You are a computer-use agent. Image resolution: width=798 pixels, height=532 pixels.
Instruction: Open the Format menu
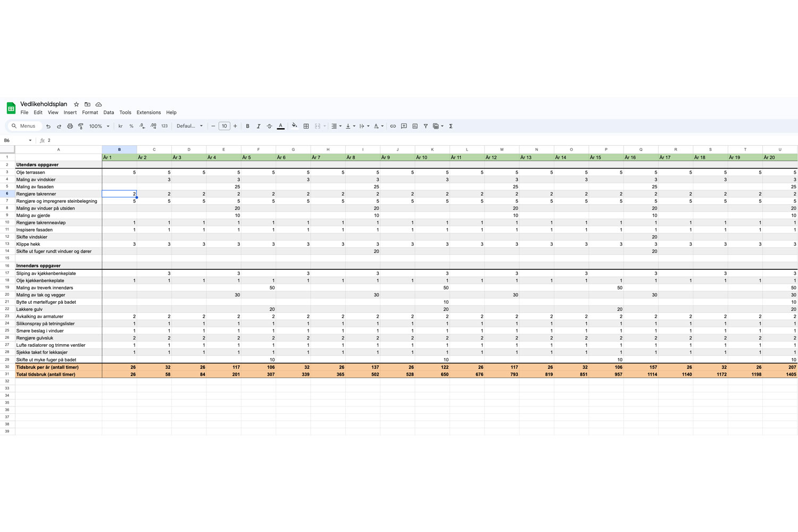tap(90, 112)
